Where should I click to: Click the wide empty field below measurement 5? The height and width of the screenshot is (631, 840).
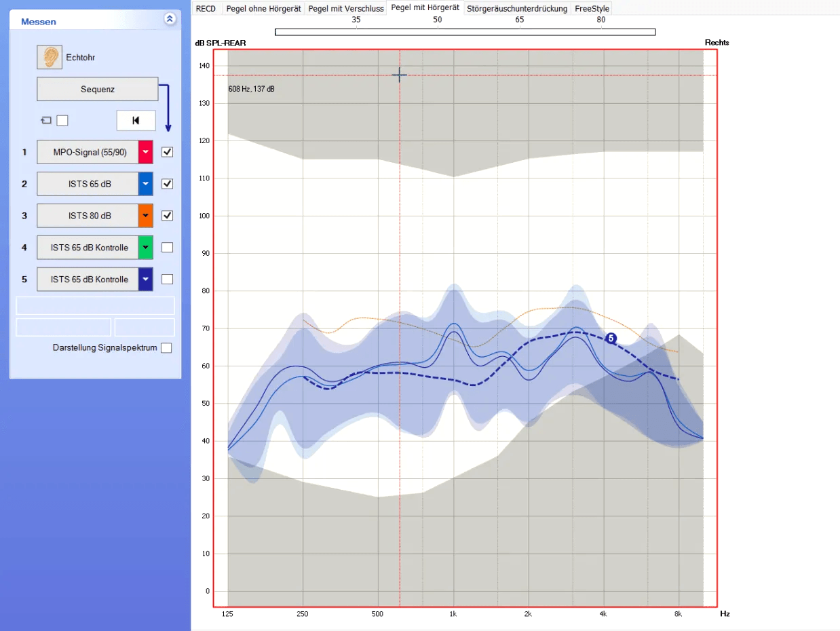coord(95,305)
